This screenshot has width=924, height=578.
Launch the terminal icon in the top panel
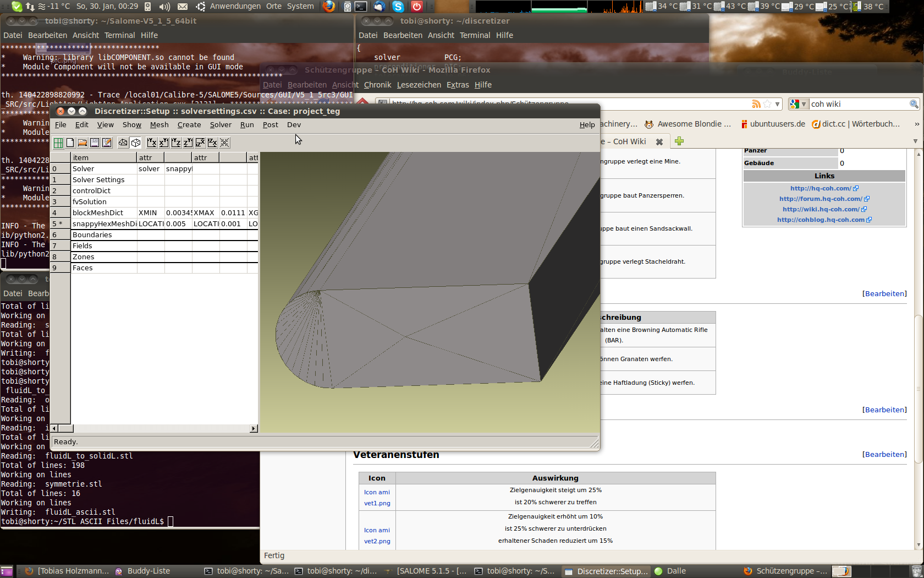[361, 7]
